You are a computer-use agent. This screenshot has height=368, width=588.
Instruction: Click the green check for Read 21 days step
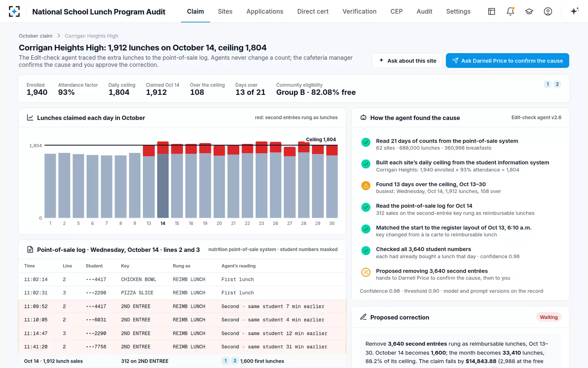[x=366, y=142]
